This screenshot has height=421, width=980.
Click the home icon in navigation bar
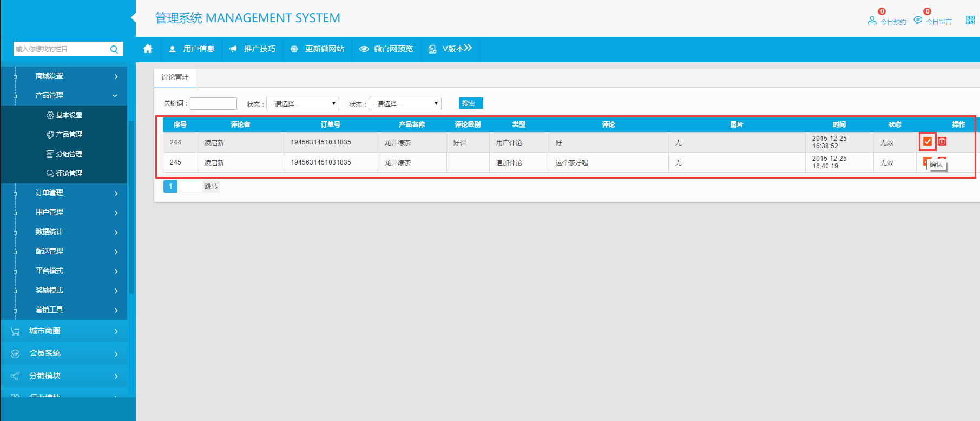[148, 49]
